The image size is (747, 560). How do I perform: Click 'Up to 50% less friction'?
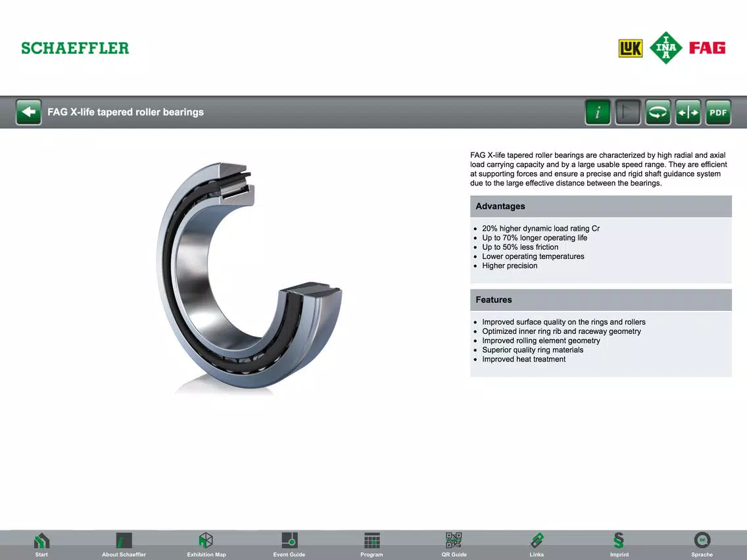pos(519,247)
